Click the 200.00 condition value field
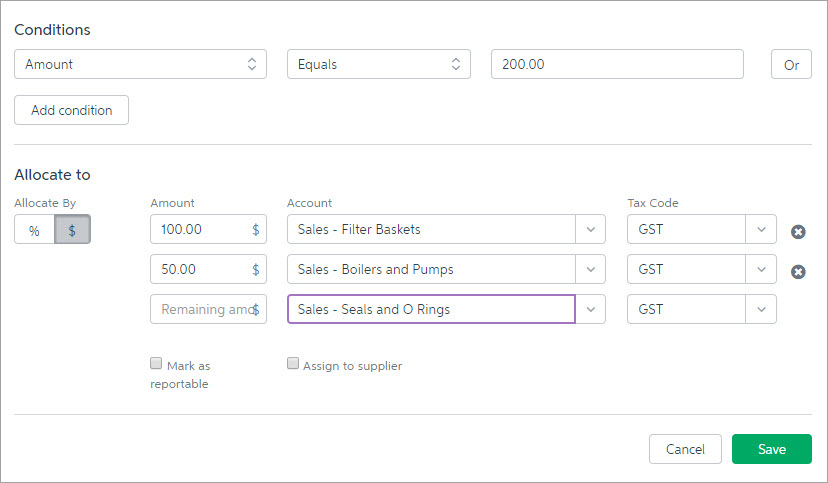 tap(617, 64)
